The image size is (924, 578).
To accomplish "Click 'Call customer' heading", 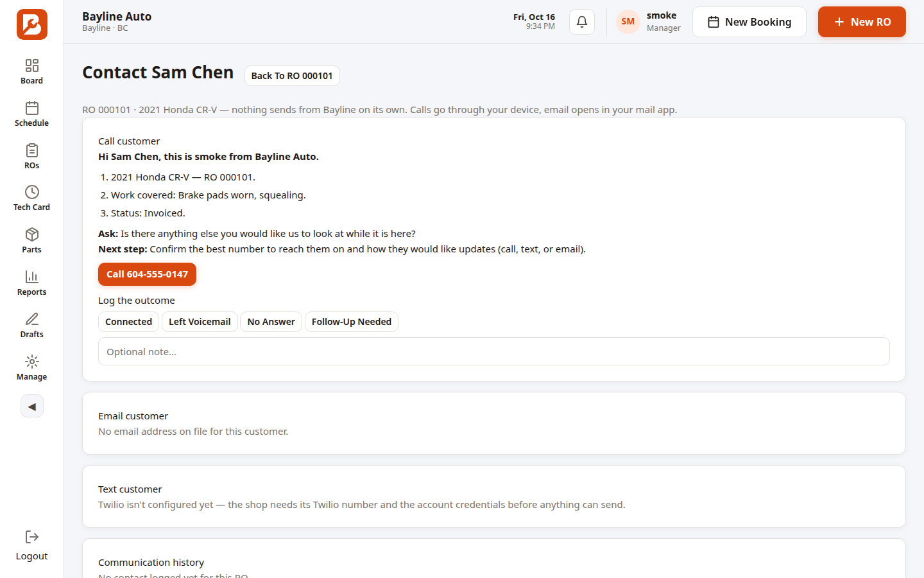I will click(x=129, y=141).
